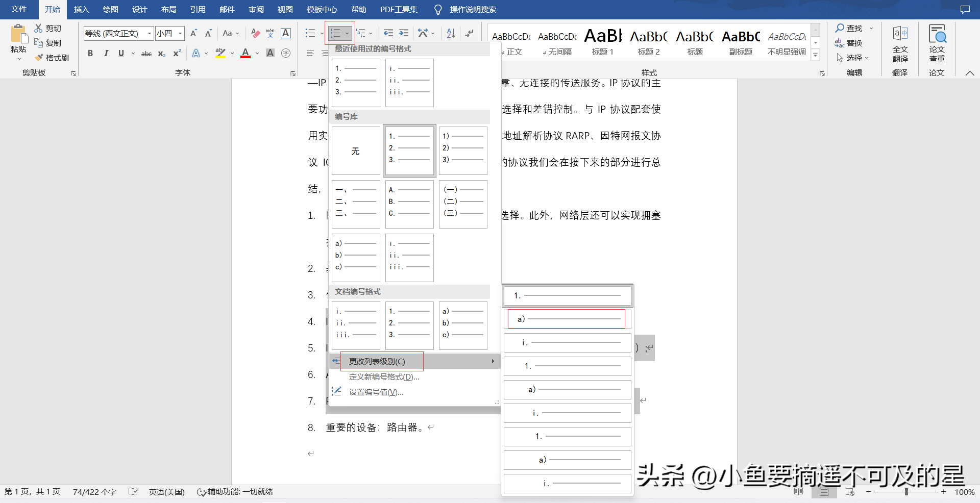Apply character shading gray A icon
Screen dimensions: 980x503
coord(271,53)
